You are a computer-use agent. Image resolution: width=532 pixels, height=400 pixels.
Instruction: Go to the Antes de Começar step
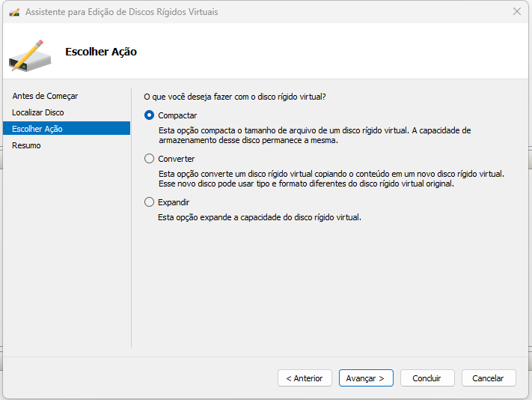pos(45,96)
